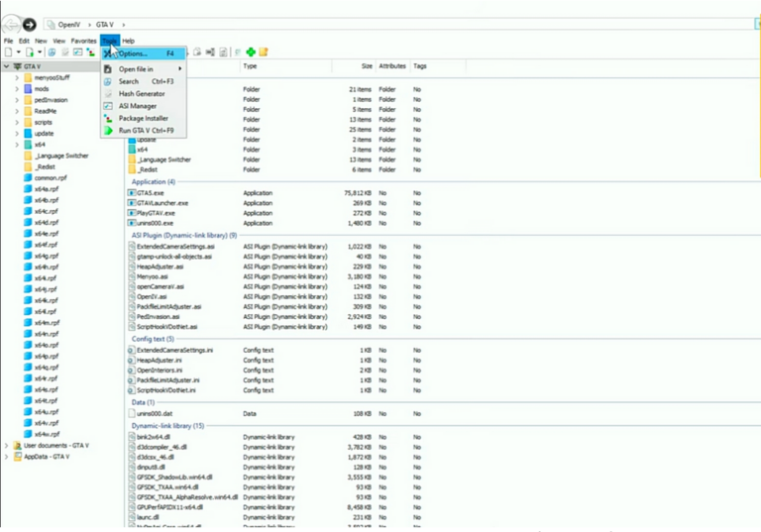Expand the ReadMe folder in tree
761x532 pixels.
[x=17, y=111]
